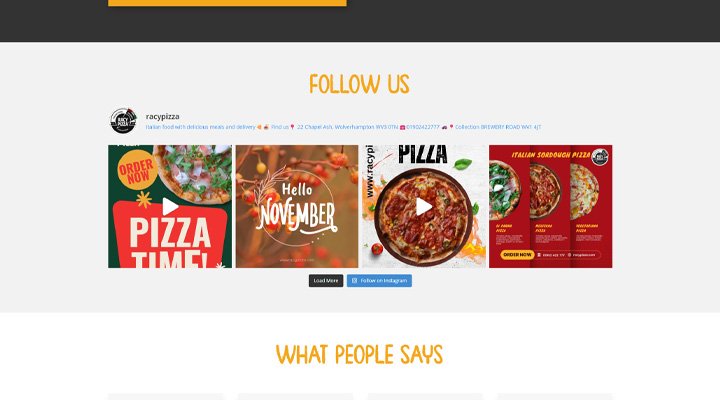The width and height of the screenshot is (720, 400).
Task: Click the orange button at the top
Action: (x=227, y=3)
